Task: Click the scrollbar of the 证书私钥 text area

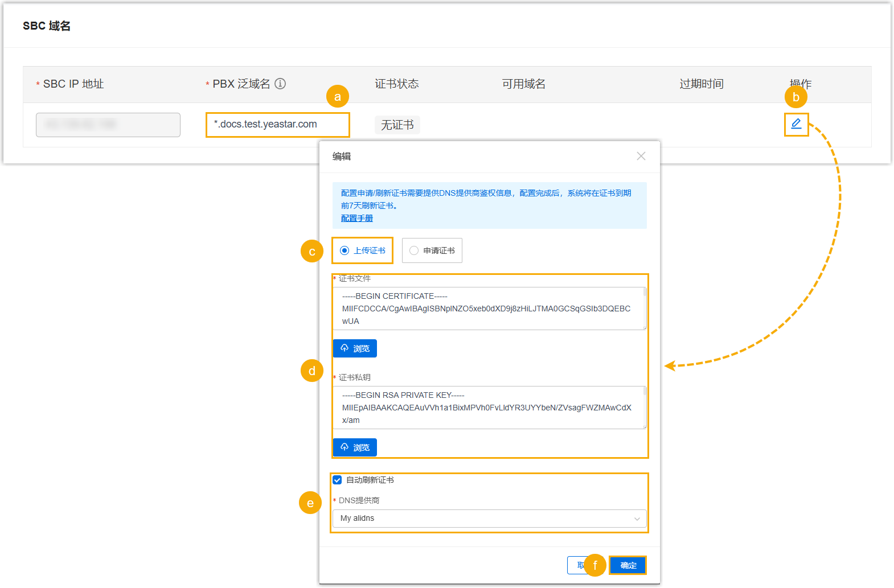Action: pyautogui.click(x=645, y=392)
